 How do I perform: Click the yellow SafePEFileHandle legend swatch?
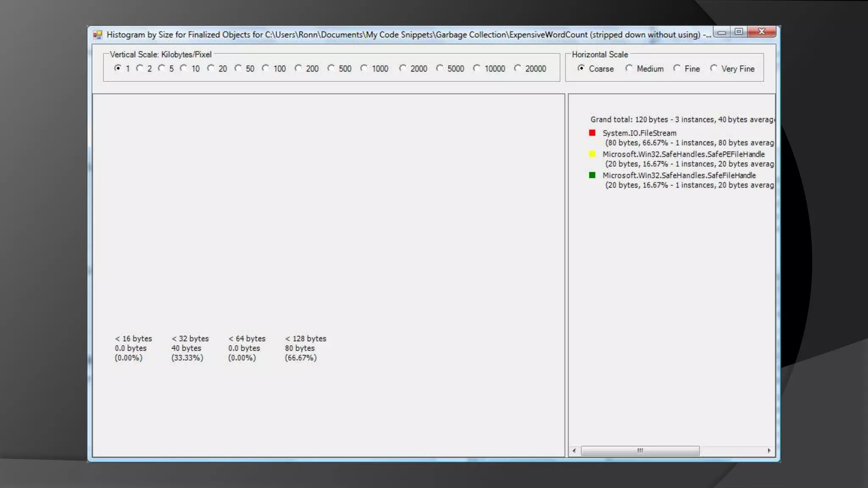point(592,154)
